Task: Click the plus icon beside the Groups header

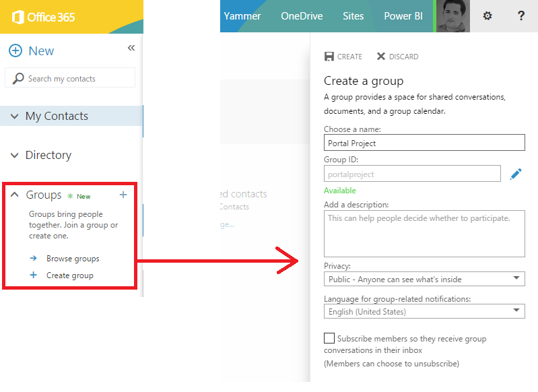Action: [123, 195]
